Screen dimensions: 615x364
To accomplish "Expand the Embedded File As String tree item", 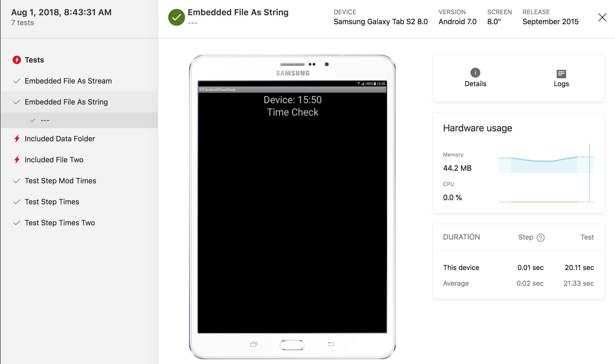I will tap(66, 101).
